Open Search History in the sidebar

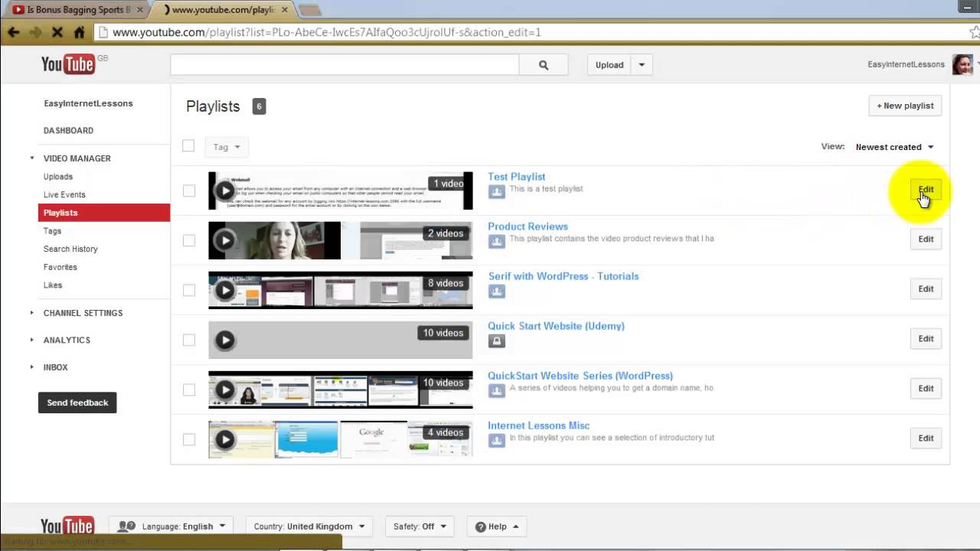[x=70, y=249]
